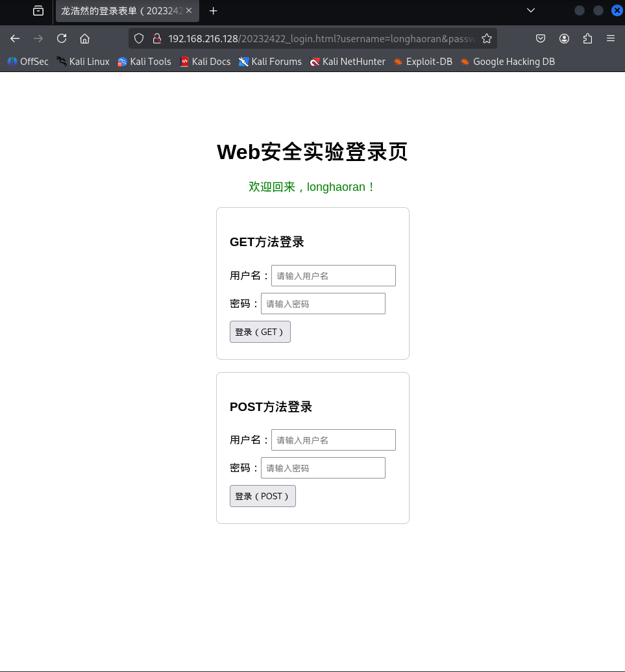The width and height of the screenshot is (625, 672).
Task: Open the OffSec bookmark
Action: pyautogui.click(x=28, y=62)
